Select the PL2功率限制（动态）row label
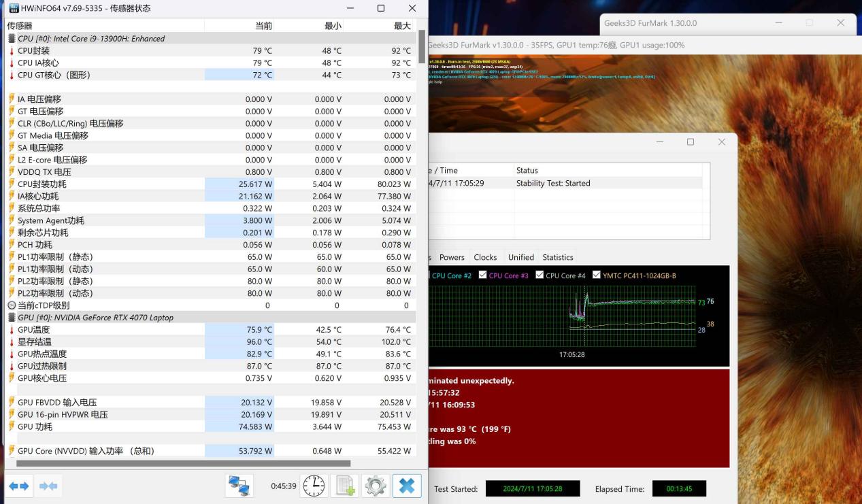The image size is (862, 504). click(x=56, y=293)
